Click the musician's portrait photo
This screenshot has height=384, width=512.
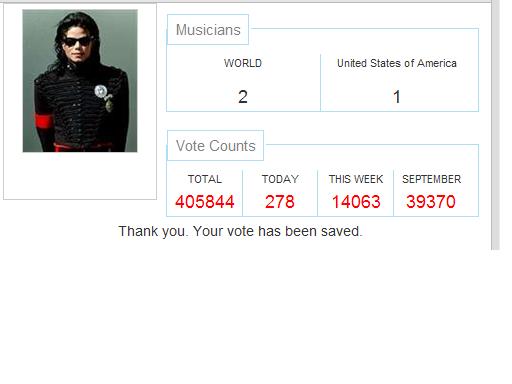(x=80, y=81)
